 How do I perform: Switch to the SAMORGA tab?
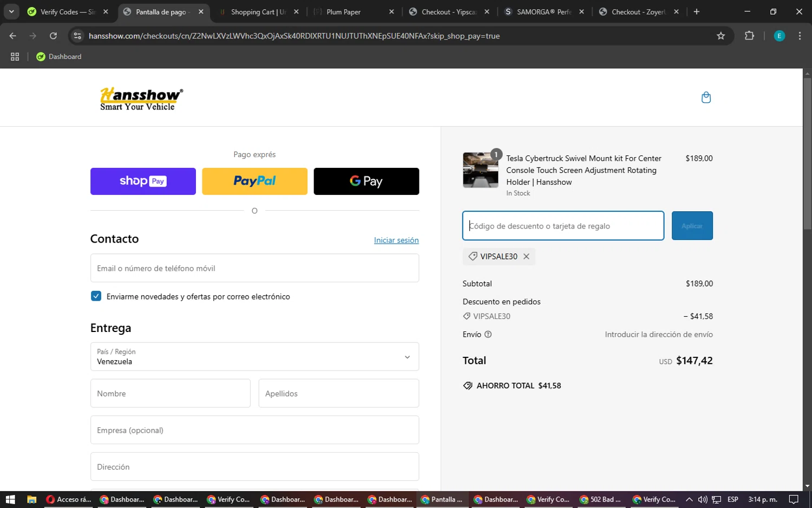(x=544, y=12)
